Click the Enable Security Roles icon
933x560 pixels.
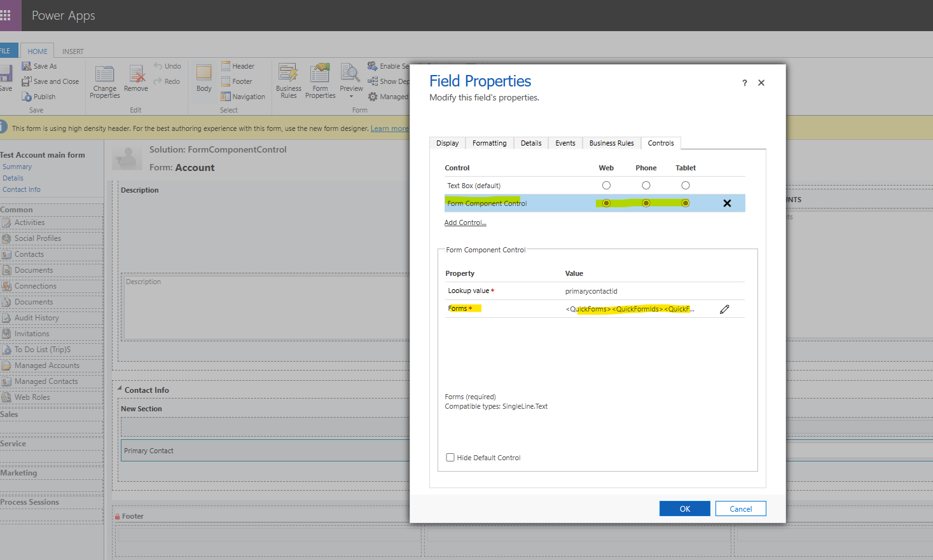(x=373, y=66)
